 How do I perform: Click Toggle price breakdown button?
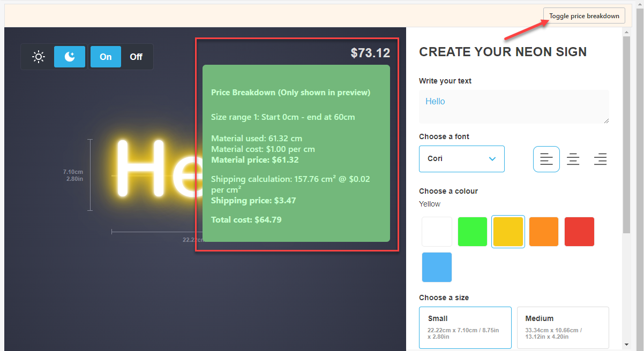[x=583, y=16]
